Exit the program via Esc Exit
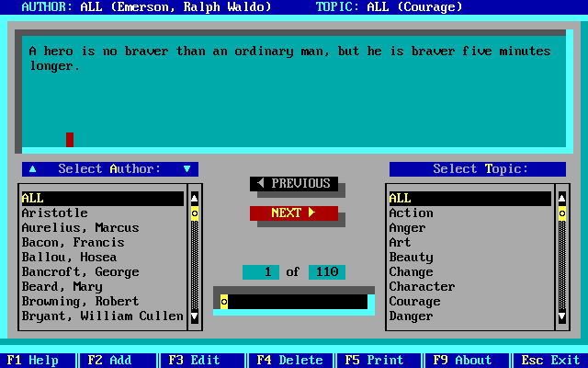The height and width of the screenshot is (368, 588). pyautogui.click(x=550, y=361)
